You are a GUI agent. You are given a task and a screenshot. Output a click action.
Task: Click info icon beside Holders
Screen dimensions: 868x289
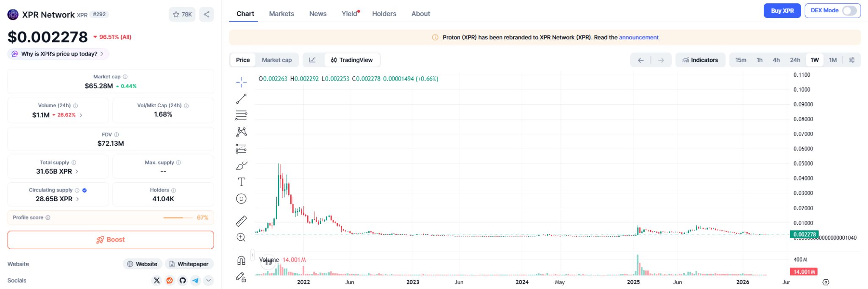tap(174, 190)
